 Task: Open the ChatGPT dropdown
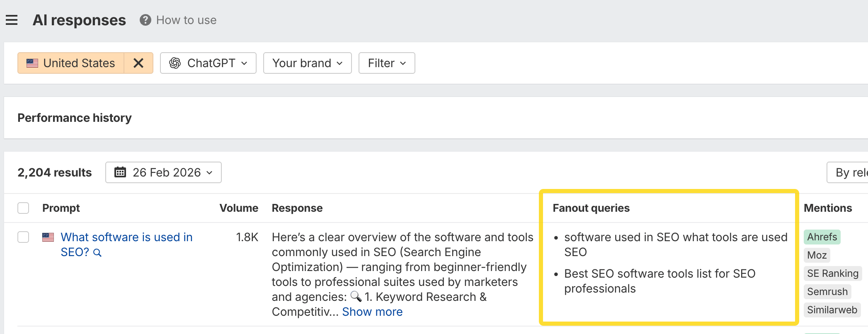208,63
